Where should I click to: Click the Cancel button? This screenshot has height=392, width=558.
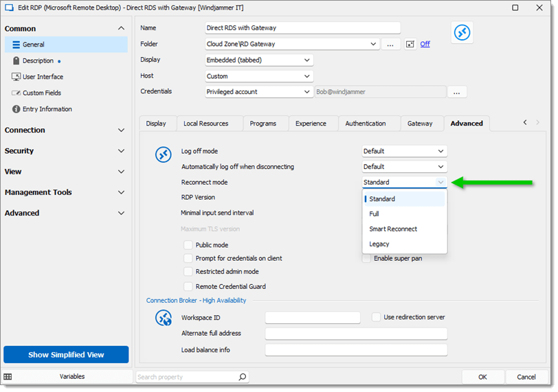526,377
